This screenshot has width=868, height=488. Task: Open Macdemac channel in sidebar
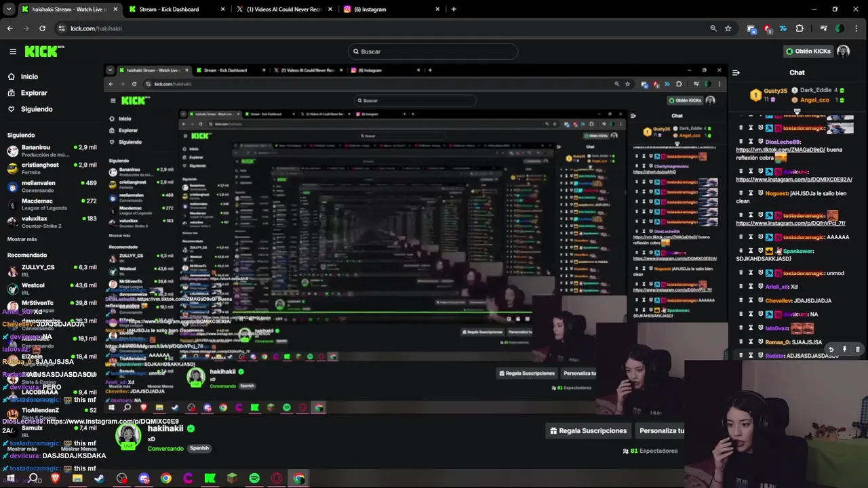pyautogui.click(x=52, y=204)
